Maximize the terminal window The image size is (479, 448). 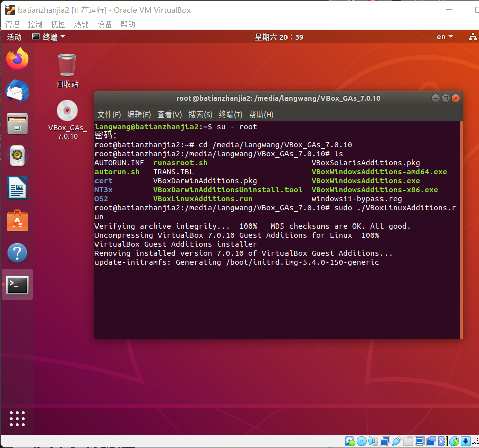[x=446, y=98]
